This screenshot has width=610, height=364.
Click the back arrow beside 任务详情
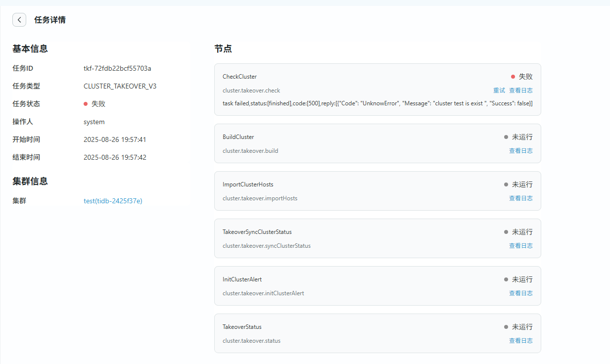coord(19,20)
